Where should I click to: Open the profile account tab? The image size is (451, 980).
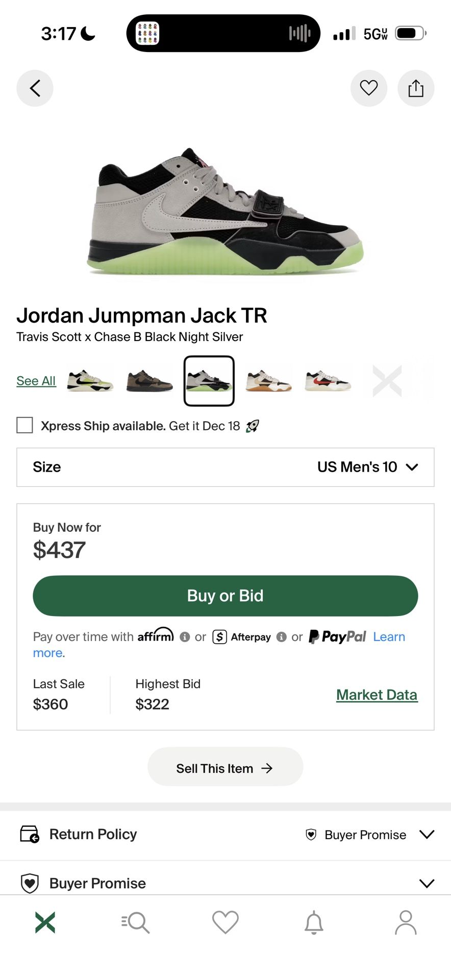pos(406,922)
